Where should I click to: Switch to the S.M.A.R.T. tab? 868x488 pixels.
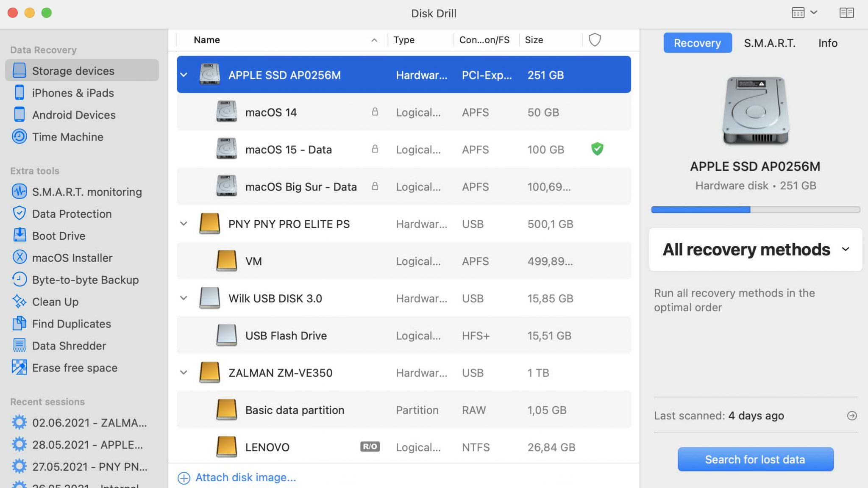[769, 43]
